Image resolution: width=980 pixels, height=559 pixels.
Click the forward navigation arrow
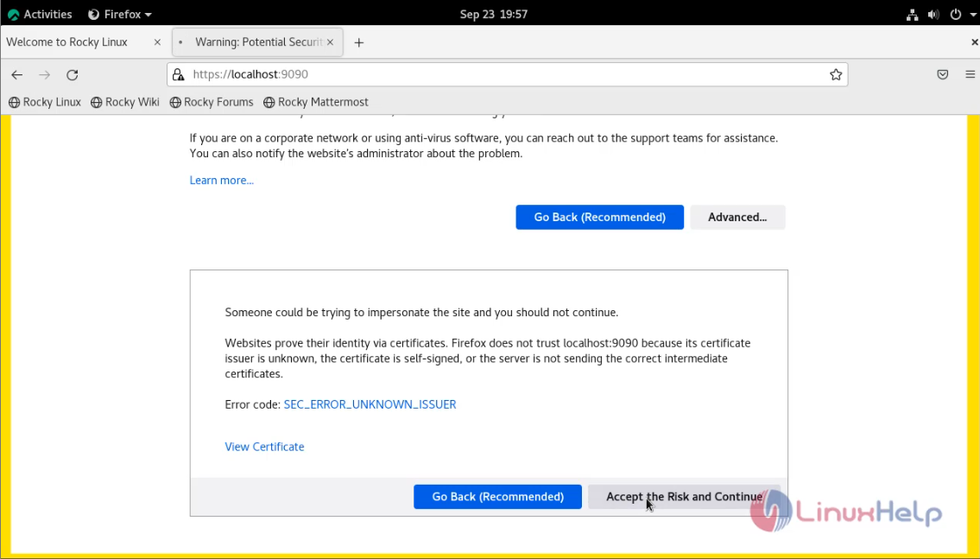(44, 74)
